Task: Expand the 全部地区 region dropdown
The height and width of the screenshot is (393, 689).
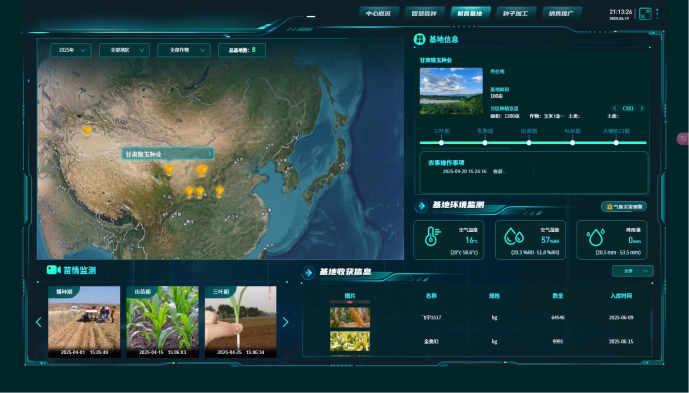Action: [124, 50]
